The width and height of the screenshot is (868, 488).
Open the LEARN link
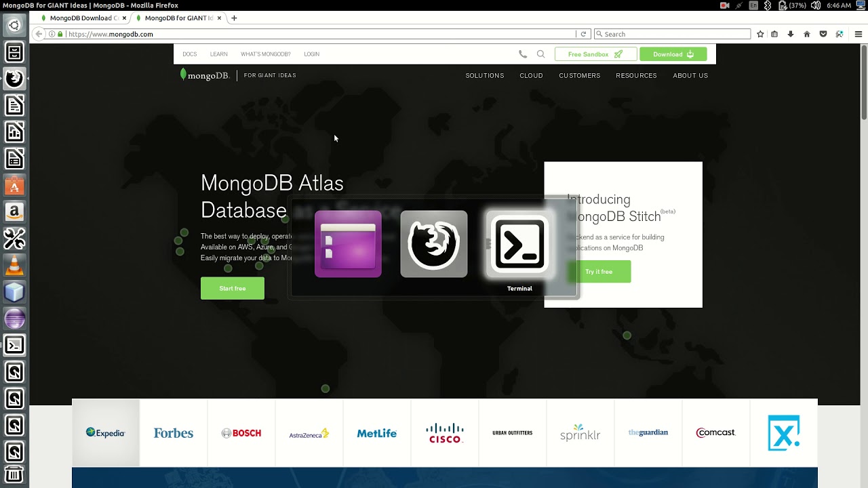[219, 54]
